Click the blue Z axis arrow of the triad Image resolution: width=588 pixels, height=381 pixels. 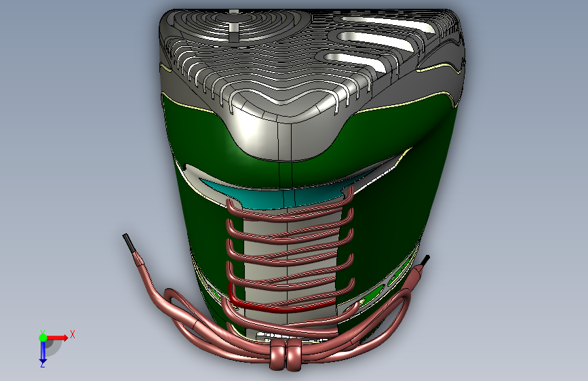pos(43,353)
